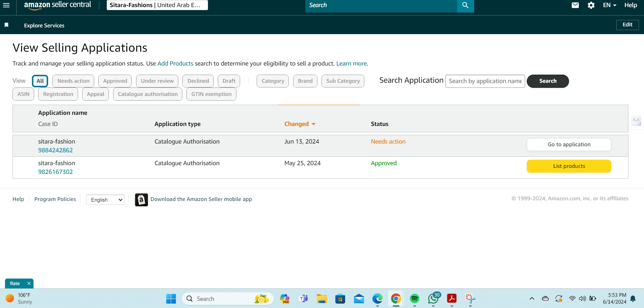
Task: Open Microsoft Edge from taskbar
Action: pos(377,299)
